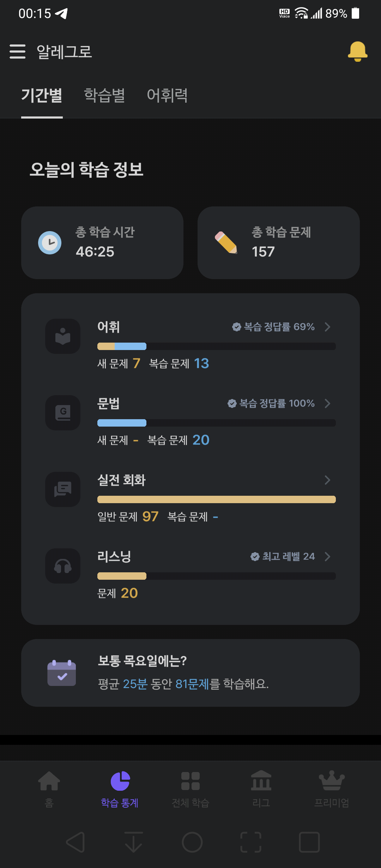The width and height of the screenshot is (381, 868).
Task: Tap the grammar book icon
Action: pos(63,413)
